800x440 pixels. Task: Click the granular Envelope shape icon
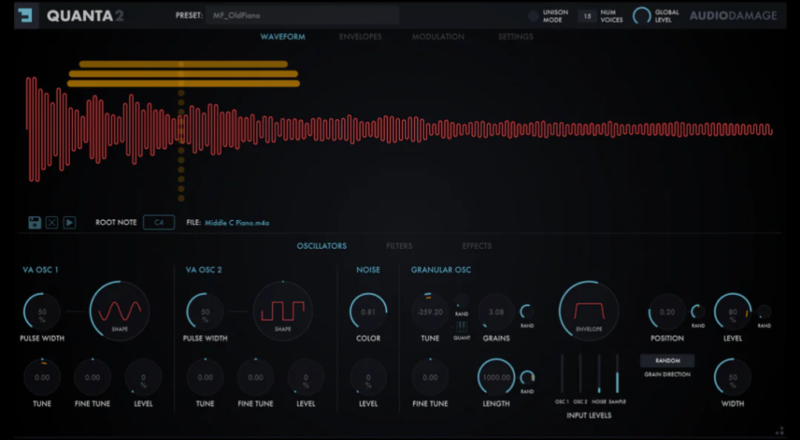pyautogui.click(x=588, y=311)
